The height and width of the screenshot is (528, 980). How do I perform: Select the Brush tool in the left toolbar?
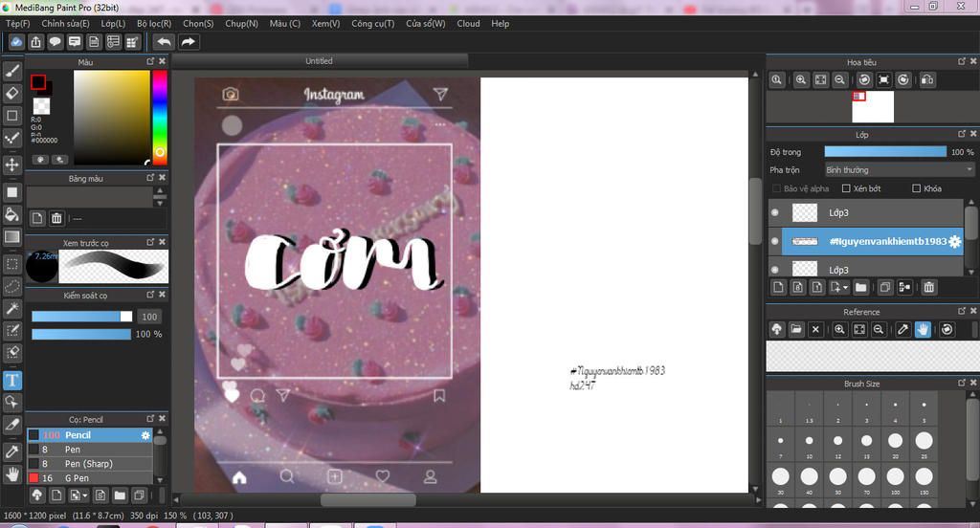11,71
